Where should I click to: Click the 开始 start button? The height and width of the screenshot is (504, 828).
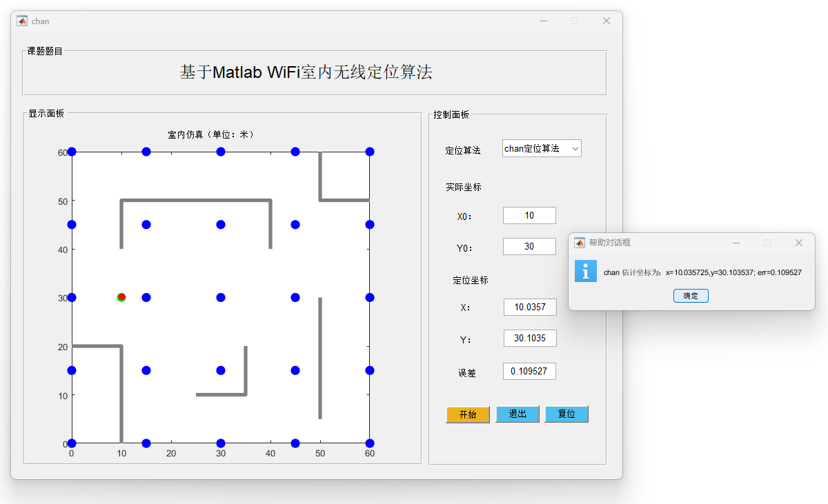tap(468, 414)
